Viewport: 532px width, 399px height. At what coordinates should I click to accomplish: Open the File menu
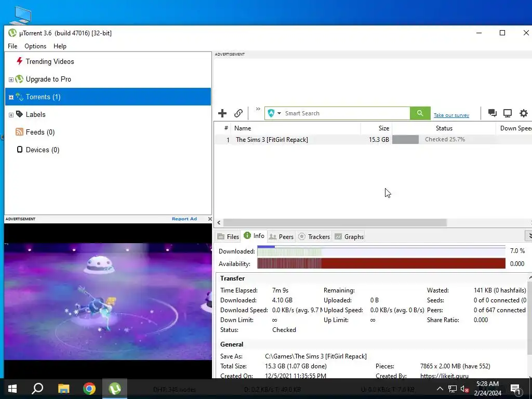click(12, 46)
